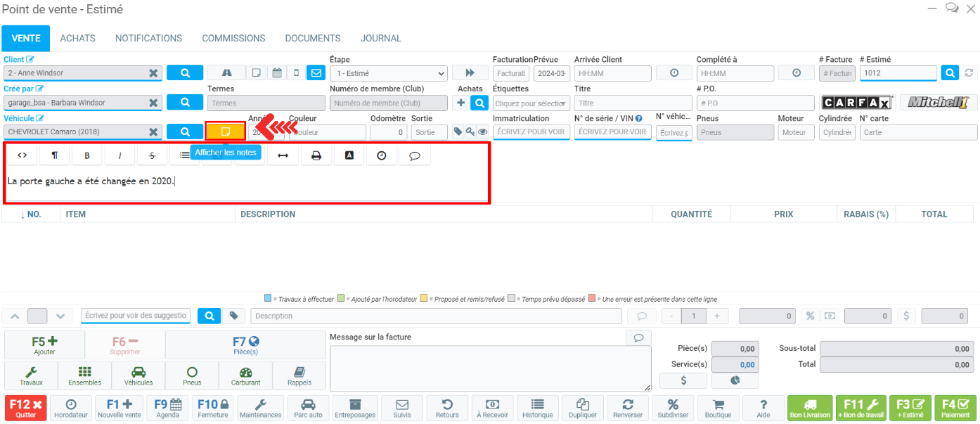The width and height of the screenshot is (980, 424).
Task: Click the printer icon in notes toolbar
Action: pos(316,156)
